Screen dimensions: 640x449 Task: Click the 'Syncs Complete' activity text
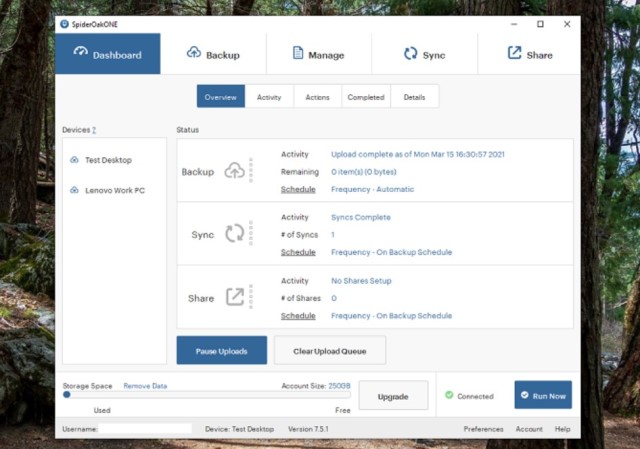pos(361,217)
